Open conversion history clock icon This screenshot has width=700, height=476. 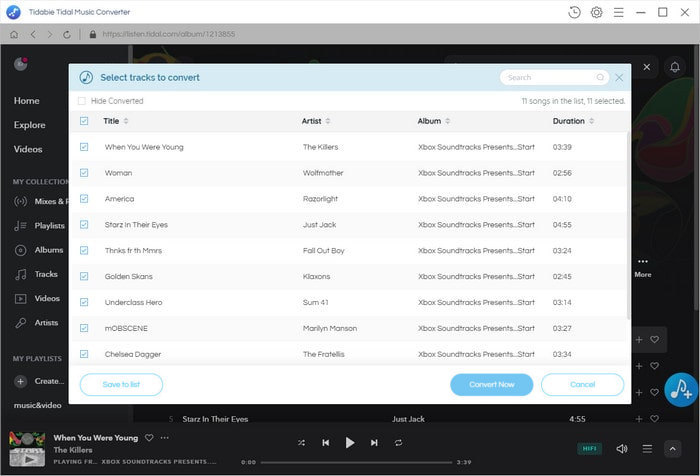[x=574, y=12]
